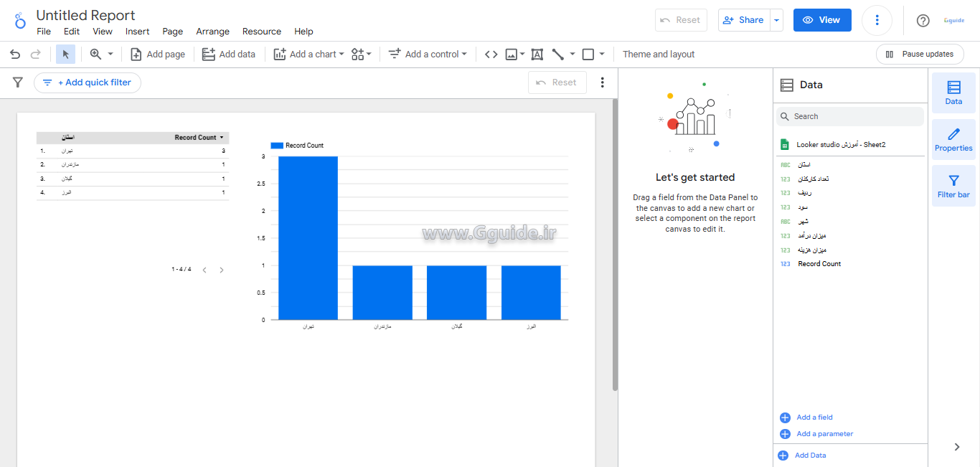The height and width of the screenshot is (467, 980).
Task: Click the Search fields input box
Action: pos(854,116)
